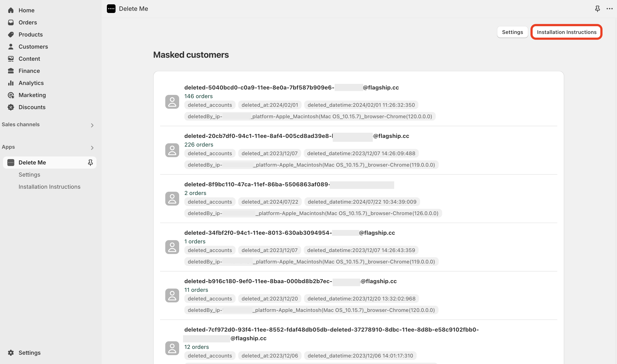Click avatar of customer with 11 orders
This screenshot has height=364, width=617.
point(172,295)
